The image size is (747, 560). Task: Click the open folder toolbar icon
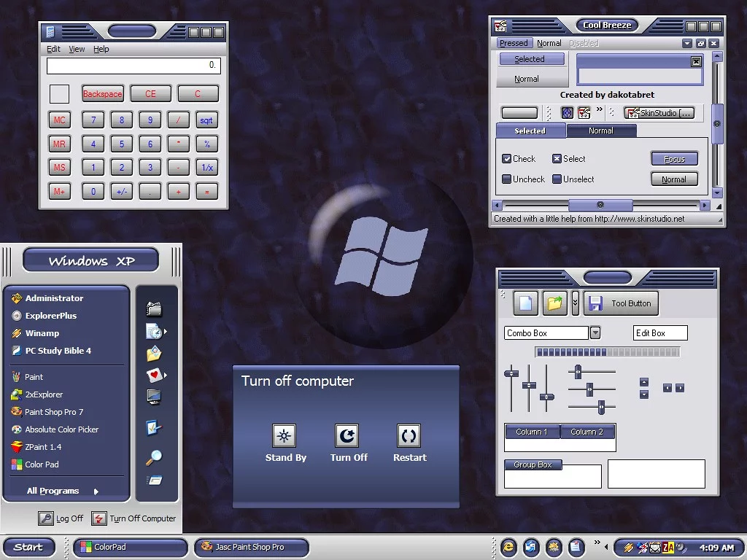[554, 303]
